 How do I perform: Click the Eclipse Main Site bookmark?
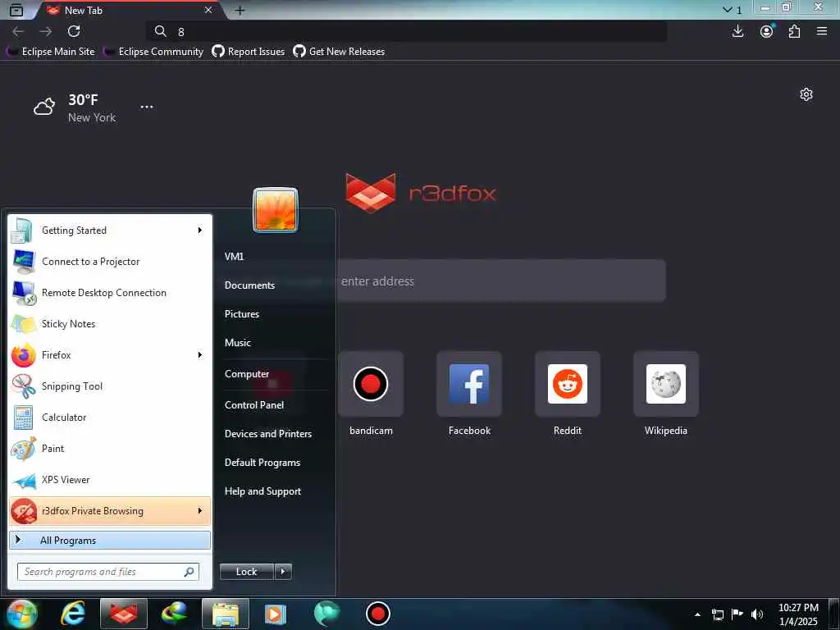pyautogui.click(x=51, y=52)
